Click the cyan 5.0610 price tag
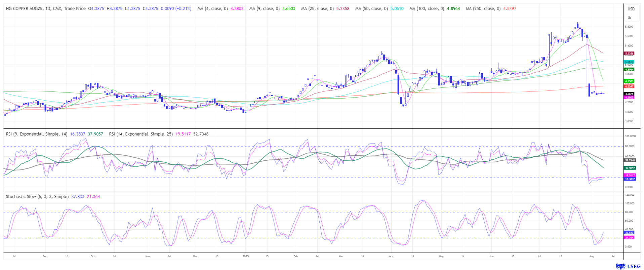Viewport: 644px width, 270px height. click(x=629, y=62)
